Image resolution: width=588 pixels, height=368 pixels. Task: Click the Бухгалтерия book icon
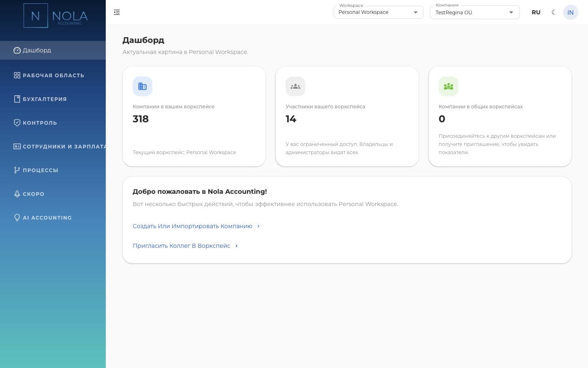point(17,99)
